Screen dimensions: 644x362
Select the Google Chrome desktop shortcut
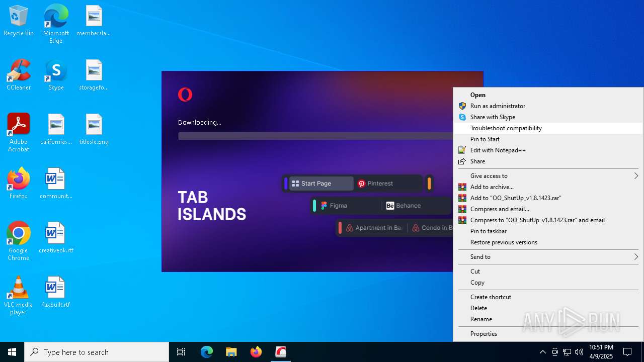point(19,241)
